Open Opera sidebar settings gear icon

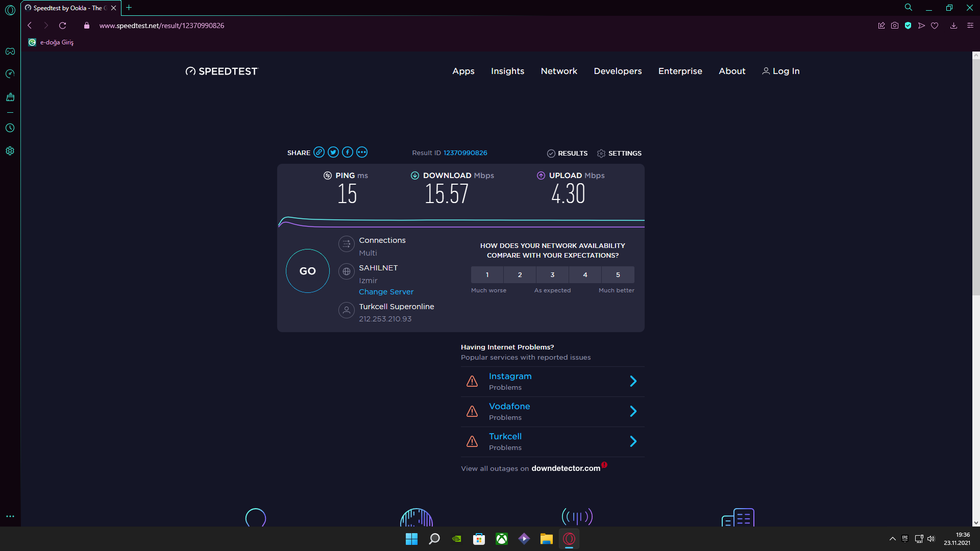coord(10,151)
